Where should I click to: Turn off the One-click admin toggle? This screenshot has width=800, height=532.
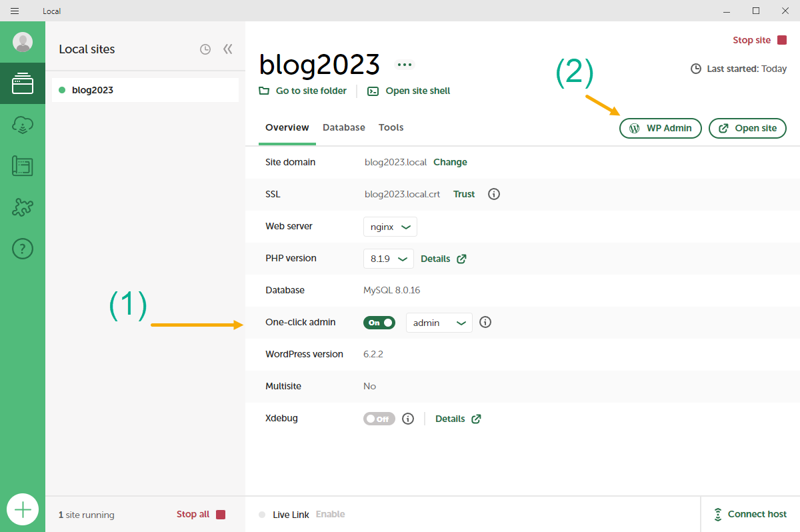click(379, 323)
